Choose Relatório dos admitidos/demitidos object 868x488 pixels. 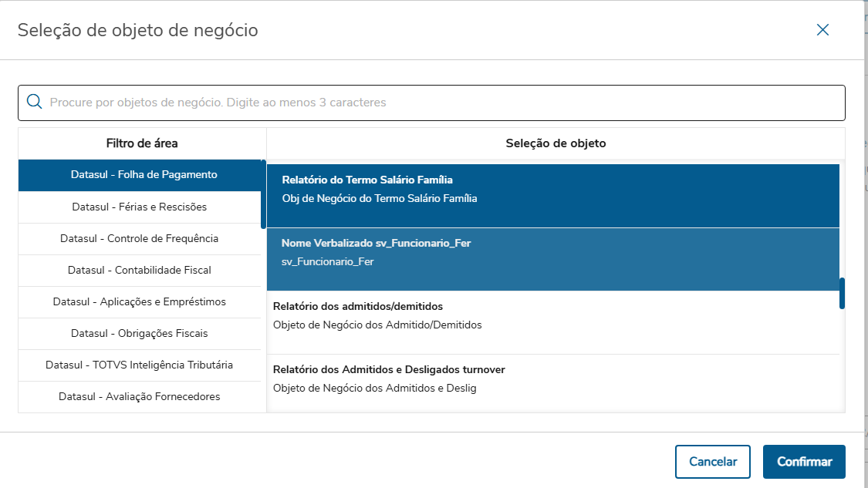click(x=552, y=315)
